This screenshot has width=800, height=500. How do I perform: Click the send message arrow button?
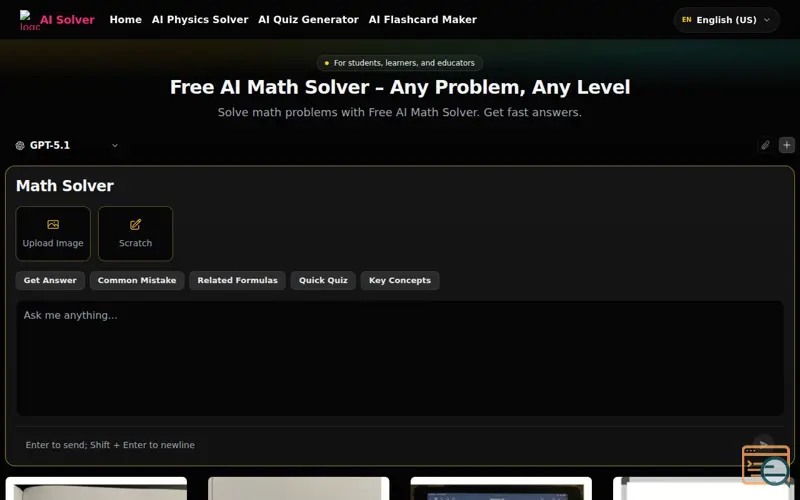tap(763, 444)
